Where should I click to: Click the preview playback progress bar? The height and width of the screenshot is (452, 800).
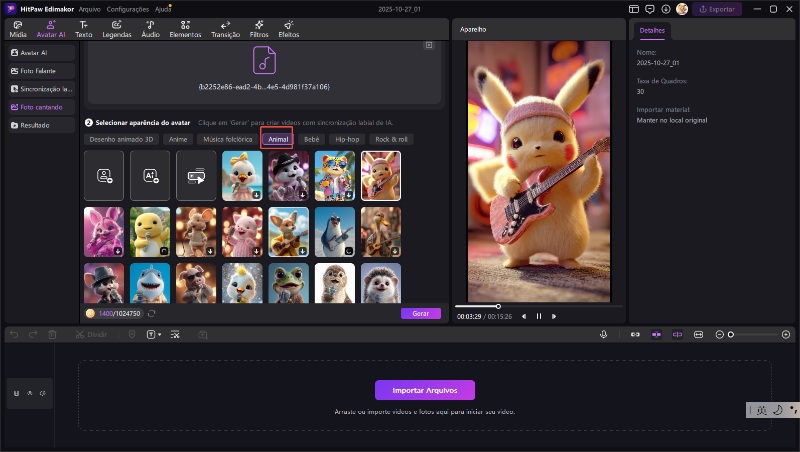click(538, 307)
